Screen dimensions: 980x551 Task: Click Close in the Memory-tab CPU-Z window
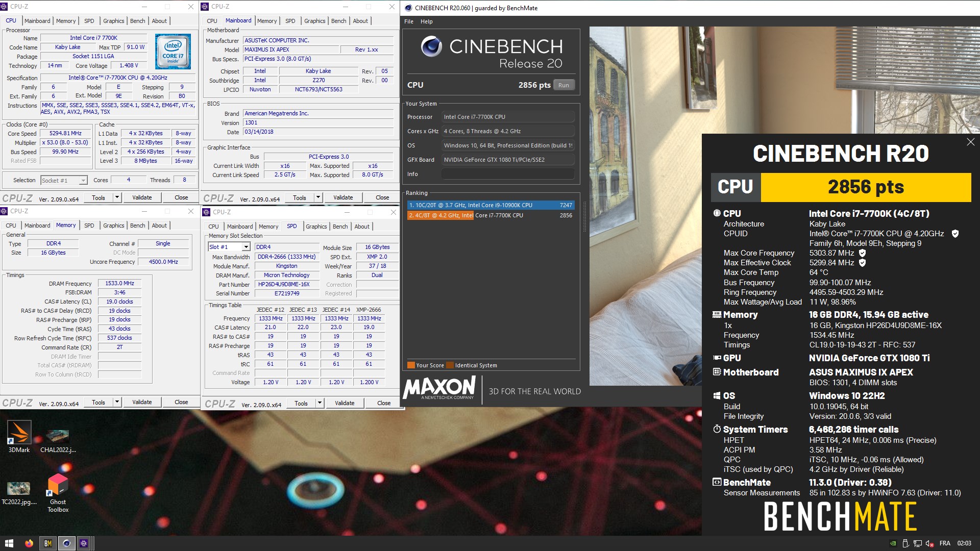tap(181, 402)
